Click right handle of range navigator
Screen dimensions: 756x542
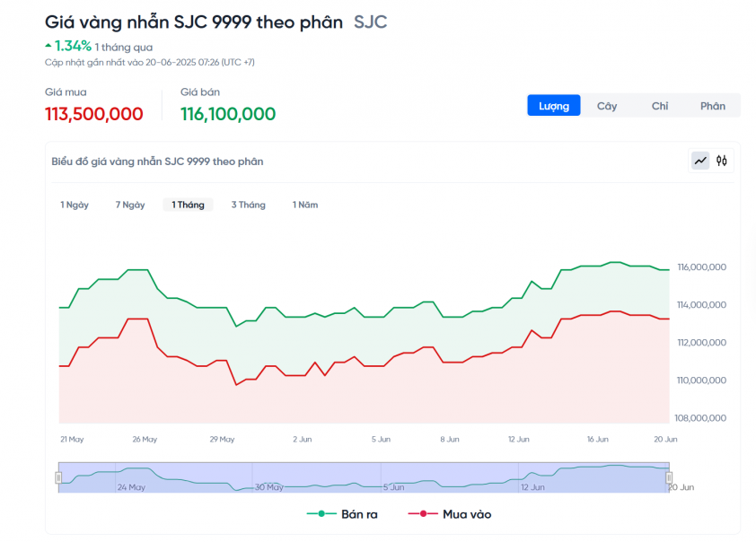point(669,477)
